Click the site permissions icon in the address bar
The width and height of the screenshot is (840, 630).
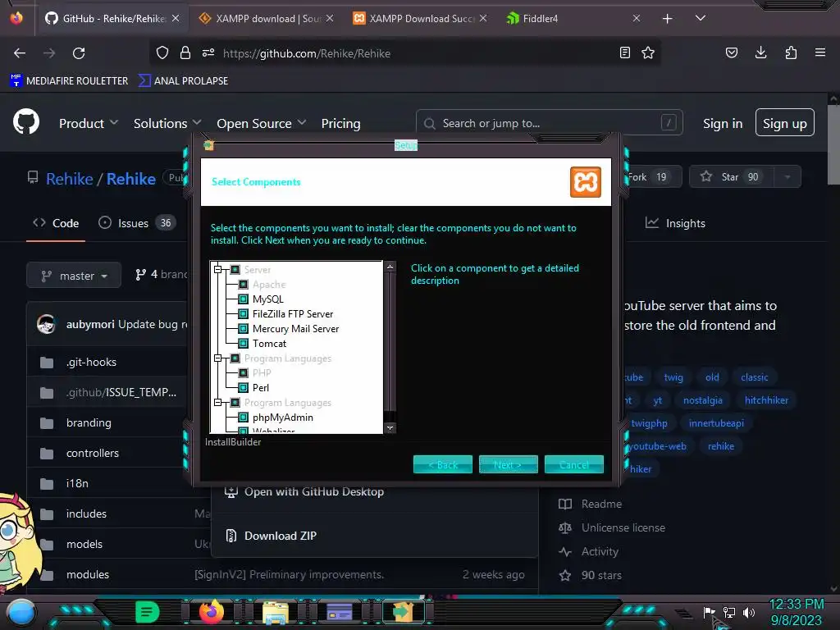208,52
